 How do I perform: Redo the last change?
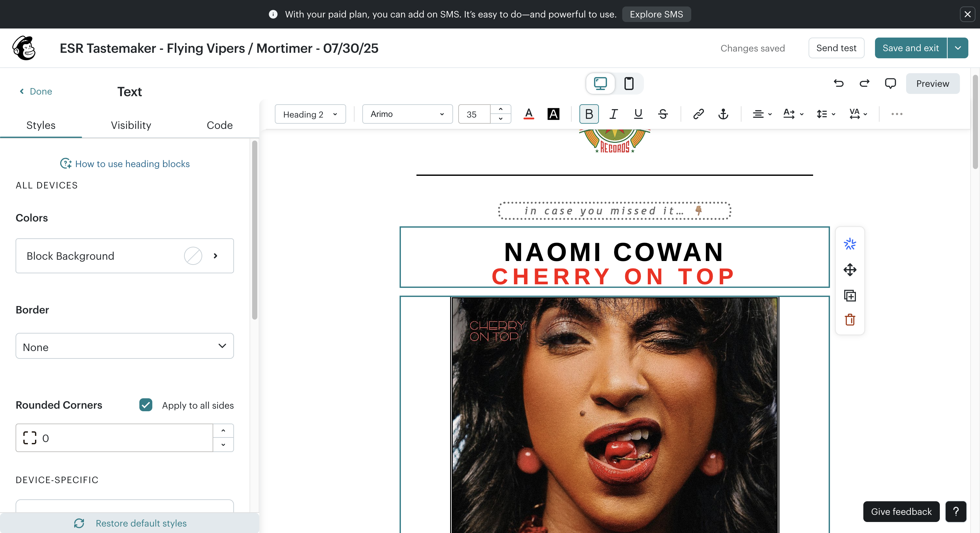(x=864, y=83)
